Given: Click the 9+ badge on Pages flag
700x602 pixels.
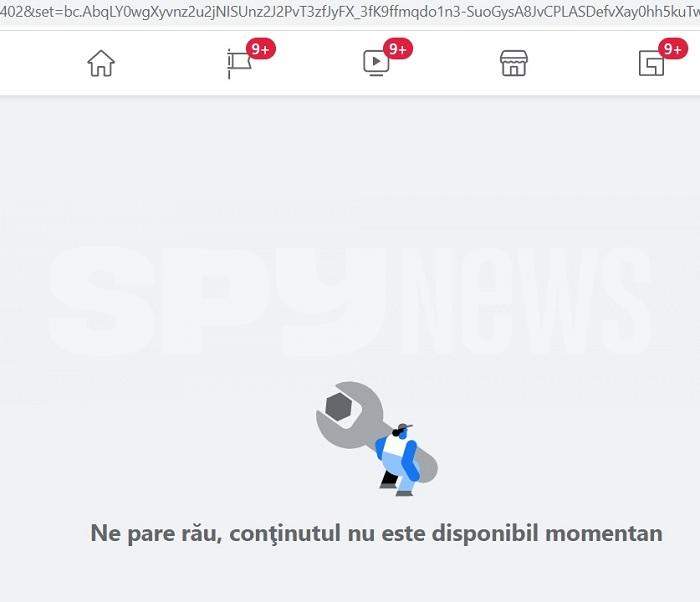Looking at the screenshot, I should [261, 49].
